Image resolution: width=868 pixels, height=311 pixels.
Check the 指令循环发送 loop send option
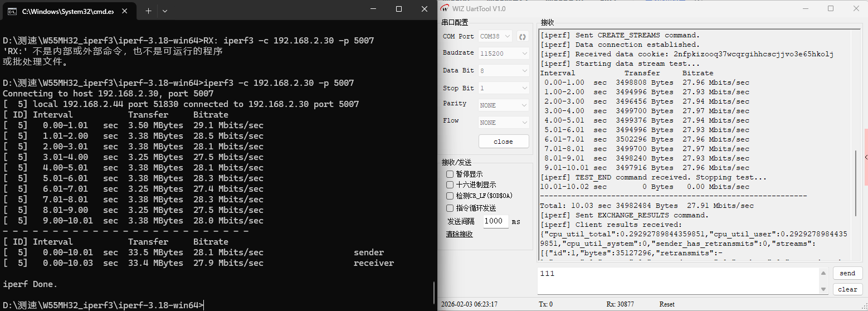[x=450, y=208]
